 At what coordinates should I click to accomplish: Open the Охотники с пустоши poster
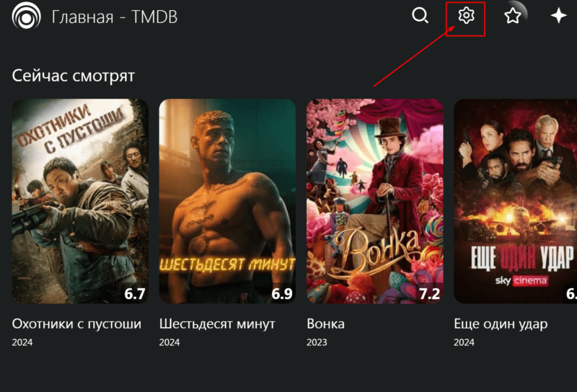pos(80,201)
